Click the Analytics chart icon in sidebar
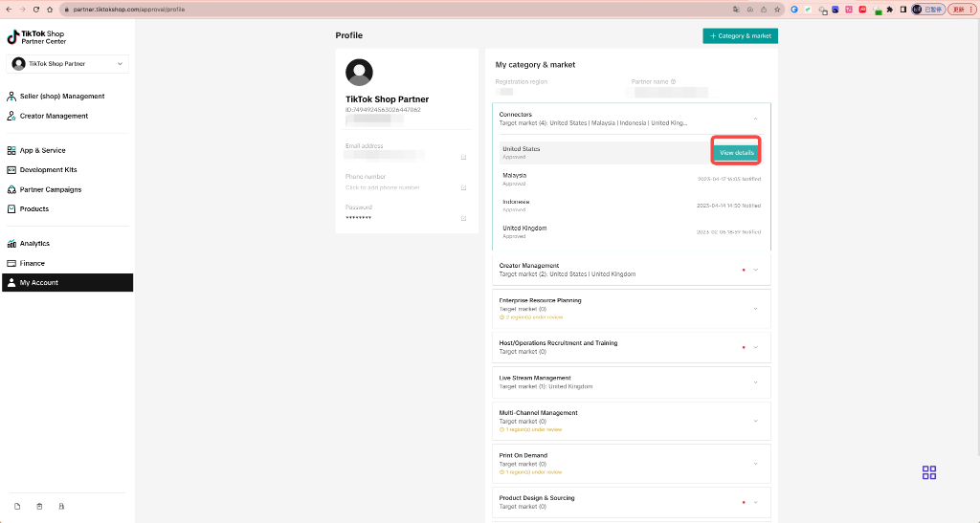The width and height of the screenshot is (980, 523). [11, 244]
